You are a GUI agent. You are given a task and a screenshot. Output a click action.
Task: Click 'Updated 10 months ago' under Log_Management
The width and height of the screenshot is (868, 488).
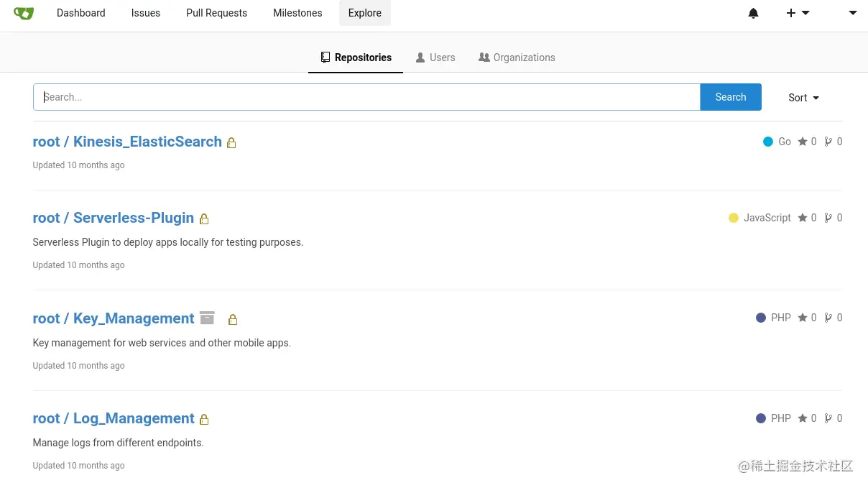point(78,466)
